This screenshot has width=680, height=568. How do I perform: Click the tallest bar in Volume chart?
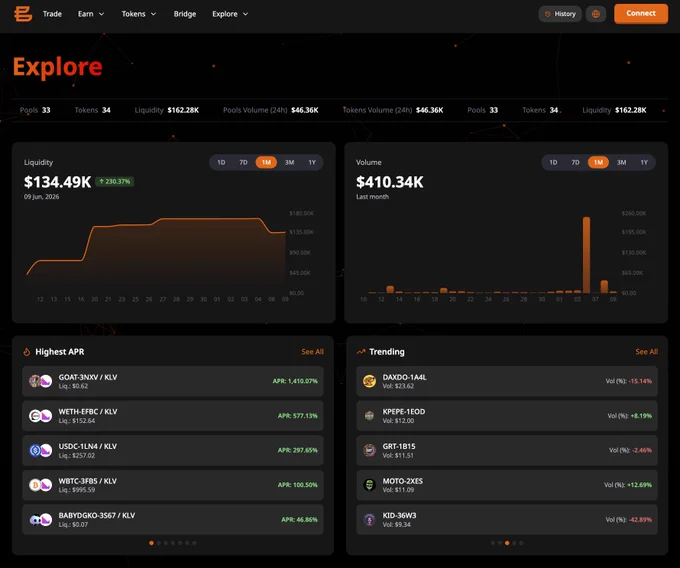pyautogui.click(x=586, y=255)
